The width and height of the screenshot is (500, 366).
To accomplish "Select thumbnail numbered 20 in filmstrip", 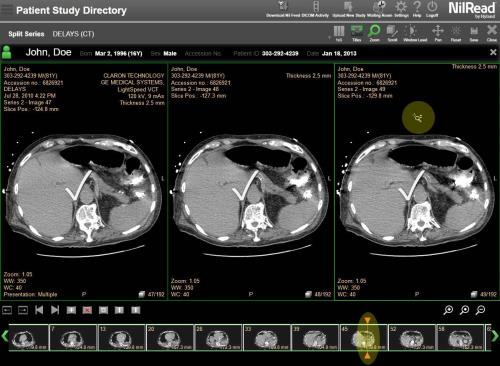I will coord(170,337).
